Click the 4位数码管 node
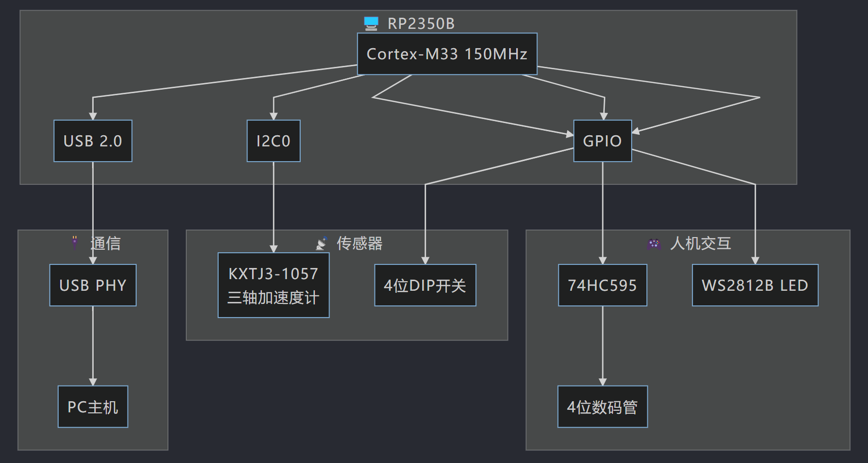Screen dimensions: 868x463 (602, 407)
